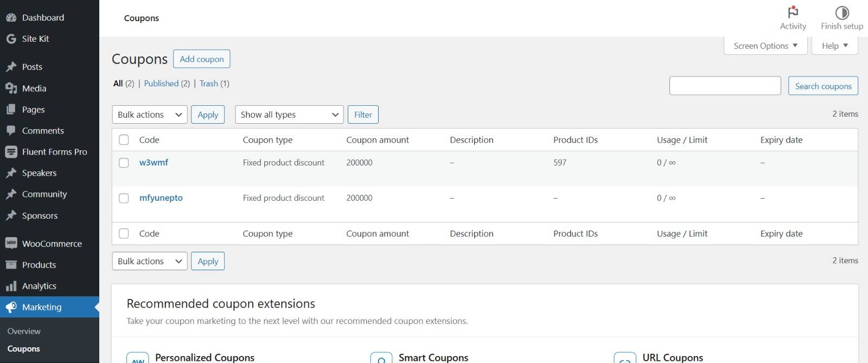Open the Activity flag icon

(793, 12)
